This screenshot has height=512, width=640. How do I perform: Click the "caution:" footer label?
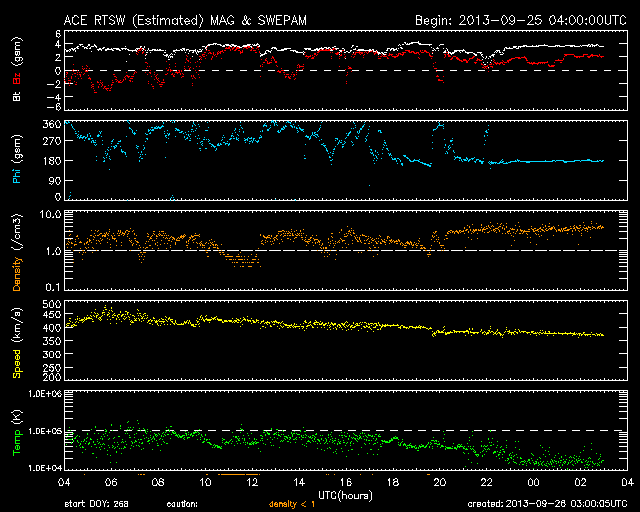[x=182, y=505]
